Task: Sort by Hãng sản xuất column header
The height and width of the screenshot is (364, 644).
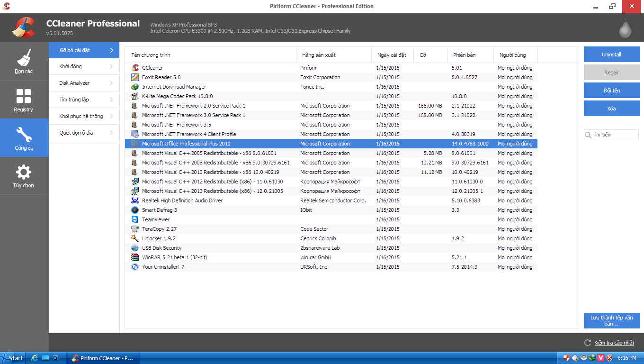Action: click(334, 55)
